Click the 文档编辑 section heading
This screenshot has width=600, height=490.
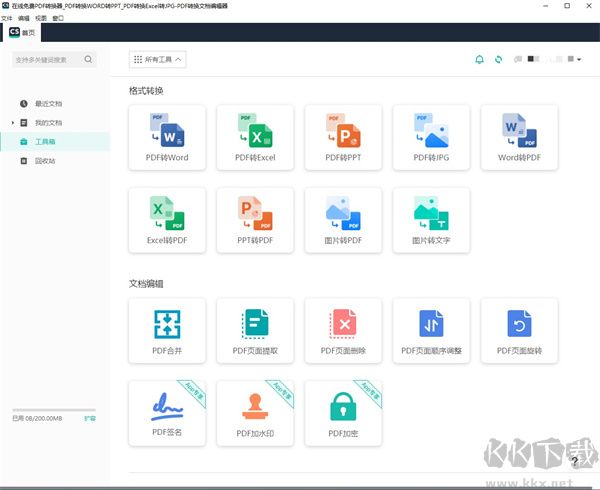[146, 284]
